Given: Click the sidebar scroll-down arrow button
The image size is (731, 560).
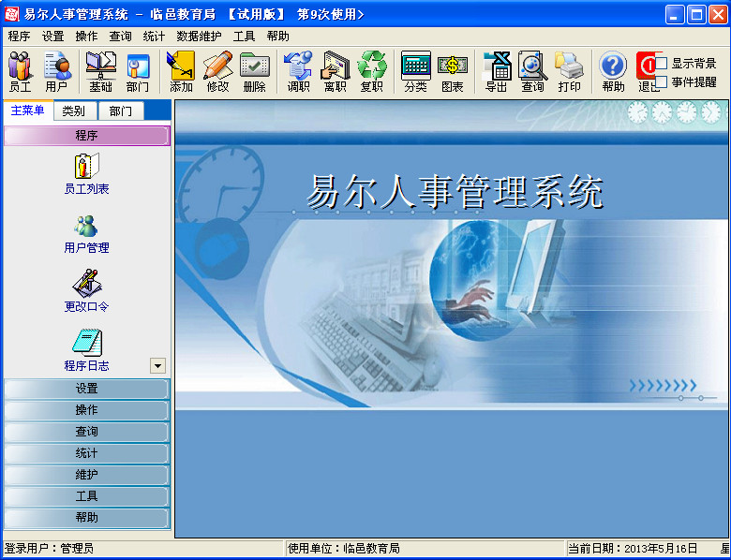Looking at the screenshot, I should pos(158,366).
